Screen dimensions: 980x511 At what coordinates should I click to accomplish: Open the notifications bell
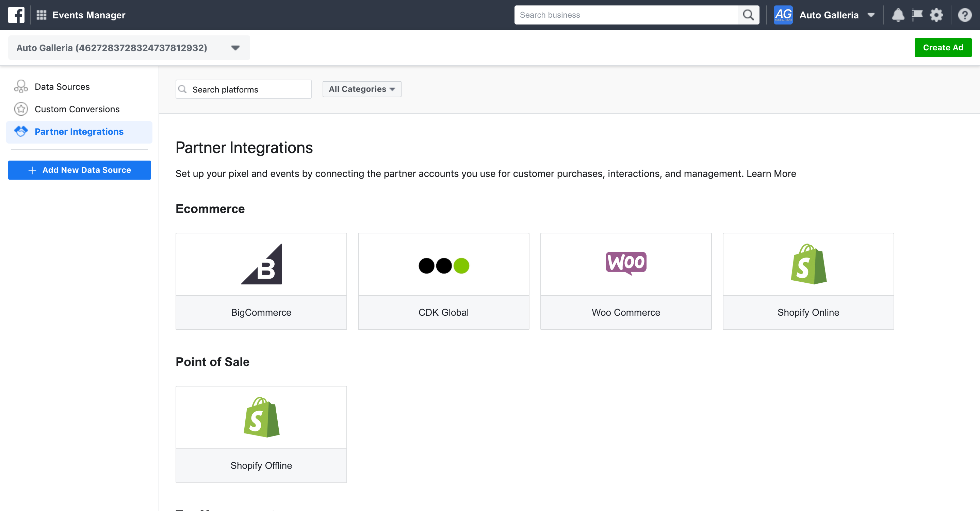(x=898, y=15)
